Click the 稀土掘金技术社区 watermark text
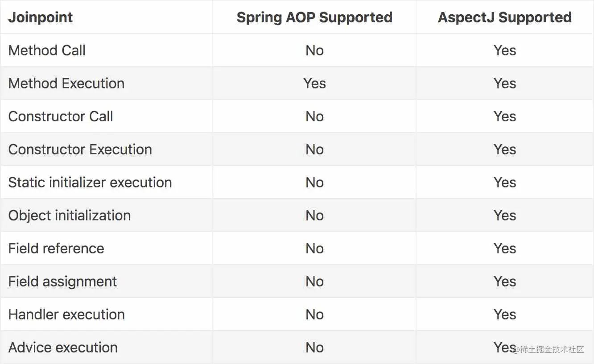This screenshot has height=364, width=594. point(551,349)
